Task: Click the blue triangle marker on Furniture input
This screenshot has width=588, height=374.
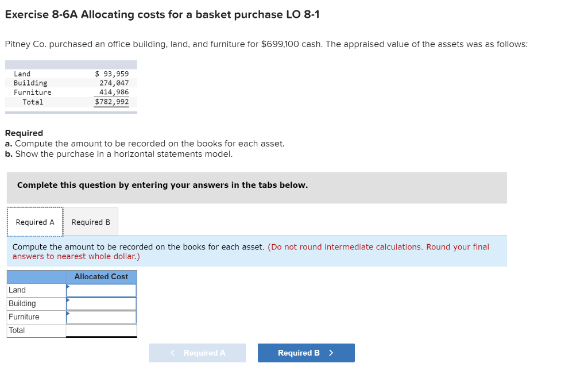Action: point(69,313)
